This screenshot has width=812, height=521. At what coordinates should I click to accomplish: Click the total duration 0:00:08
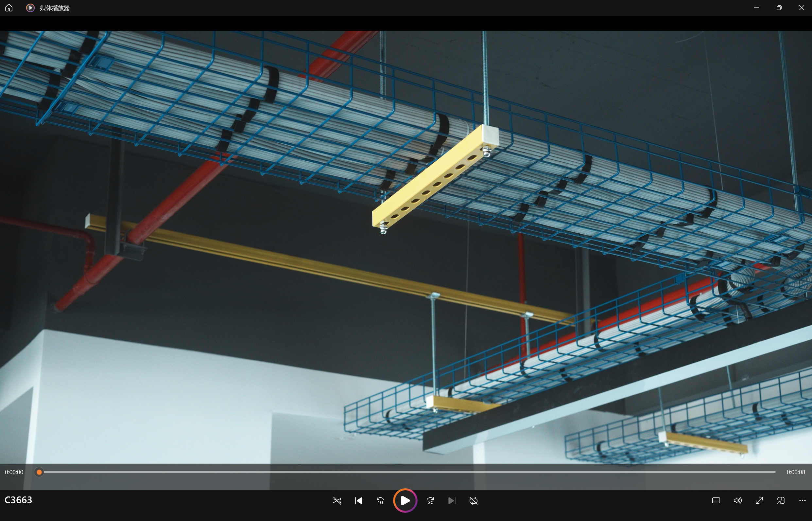click(796, 472)
